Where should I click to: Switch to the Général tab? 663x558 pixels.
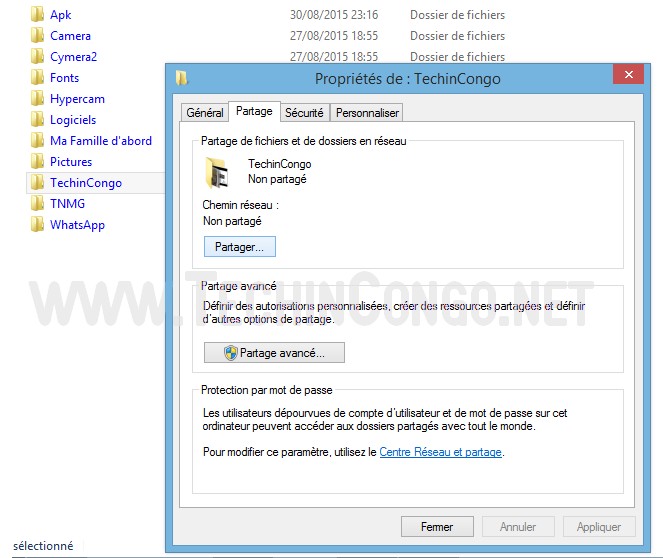click(x=205, y=113)
